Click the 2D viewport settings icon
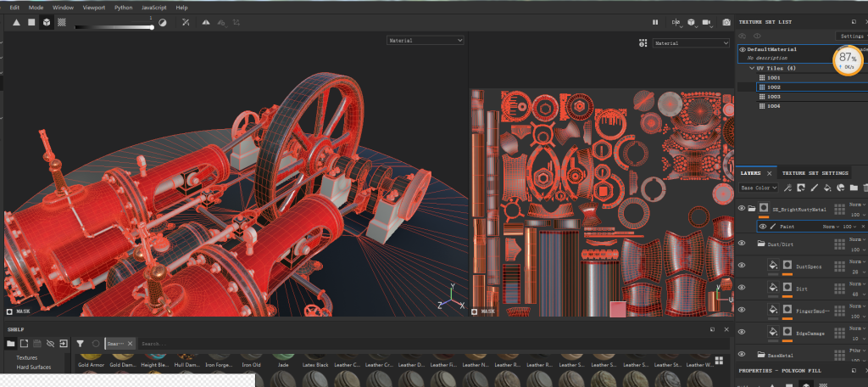This screenshot has height=387, width=868. pos(643,42)
